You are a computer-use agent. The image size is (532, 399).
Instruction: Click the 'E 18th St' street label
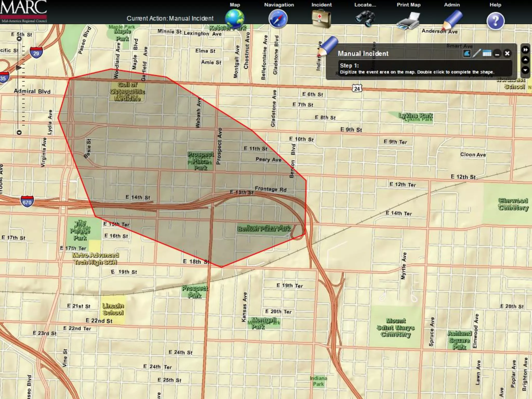(x=196, y=262)
